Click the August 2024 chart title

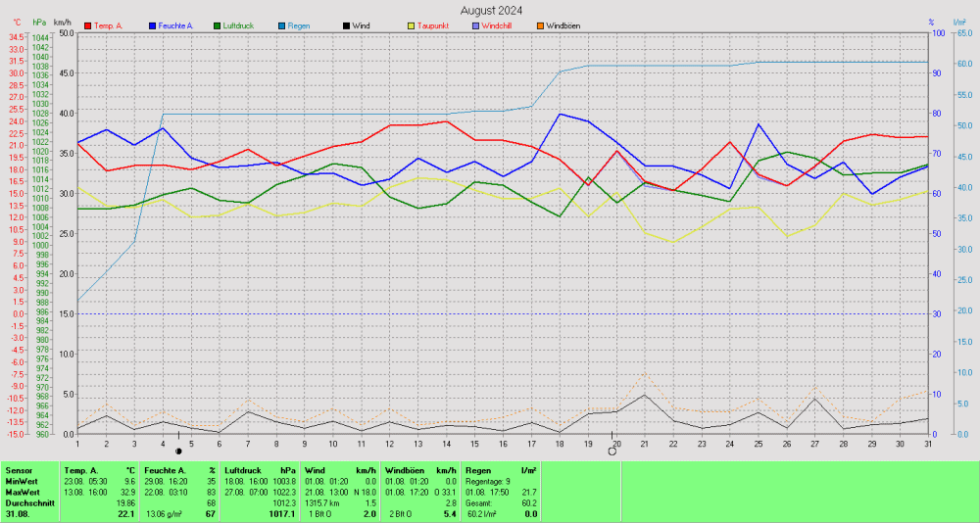490,10
